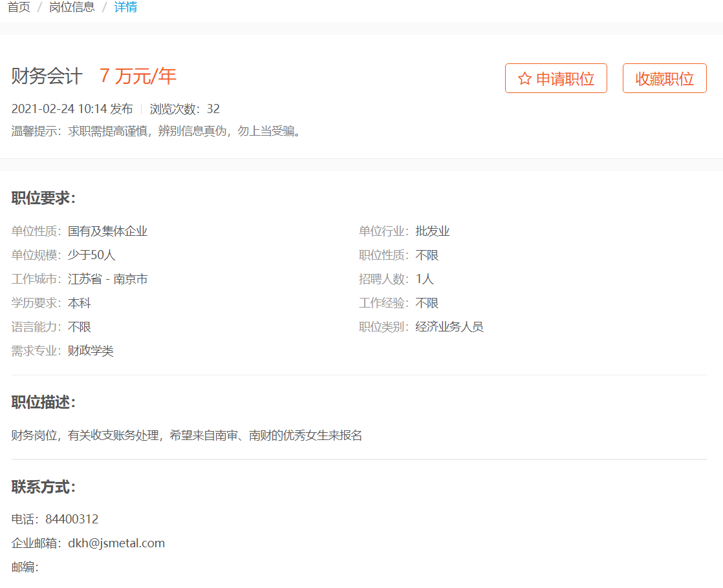The width and height of the screenshot is (723, 588).
Task: Click the 职位描述 paragraph text
Action: tap(186, 436)
